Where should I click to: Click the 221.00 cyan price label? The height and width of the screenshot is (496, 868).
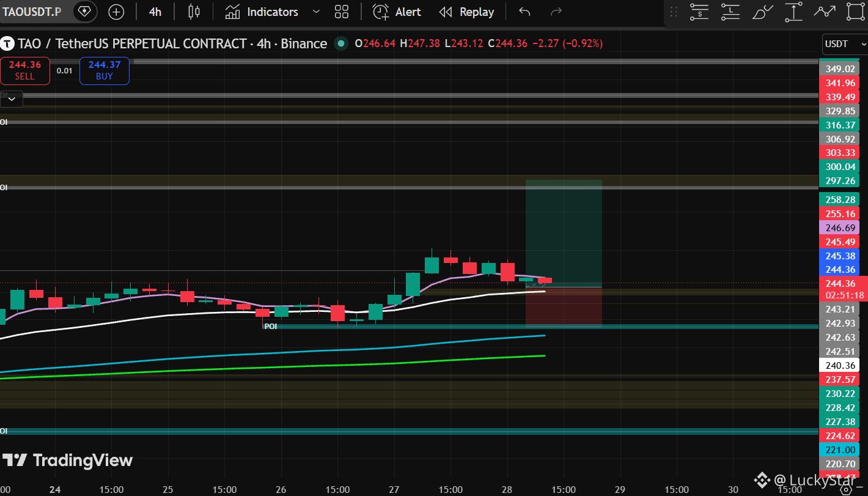[x=840, y=450]
